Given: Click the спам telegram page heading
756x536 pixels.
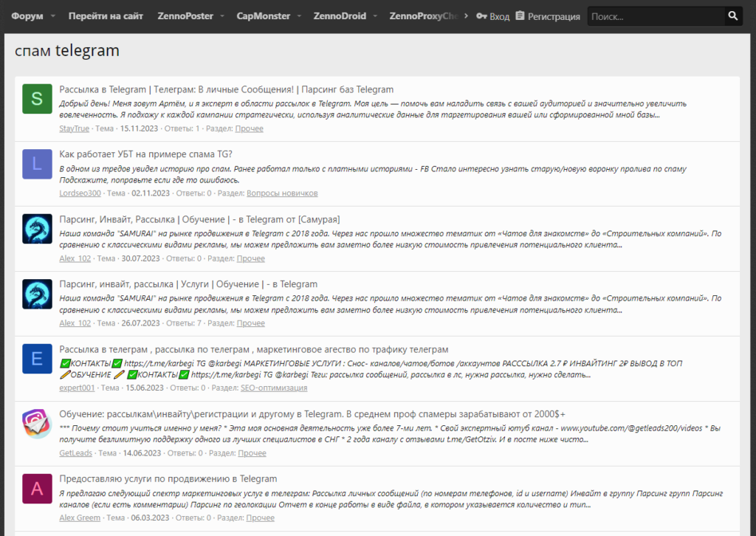Looking at the screenshot, I should pos(67,50).
